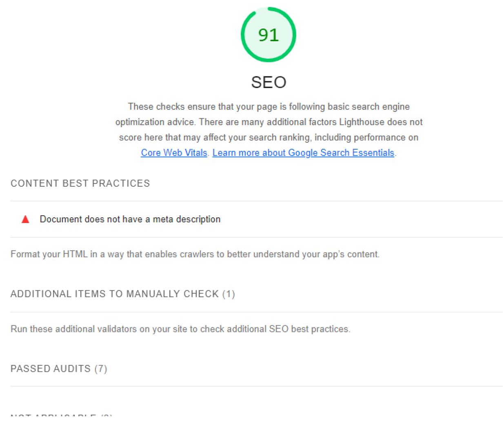Expand the missing meta description audit
The image size is (504, 422).
pos(130,219)
